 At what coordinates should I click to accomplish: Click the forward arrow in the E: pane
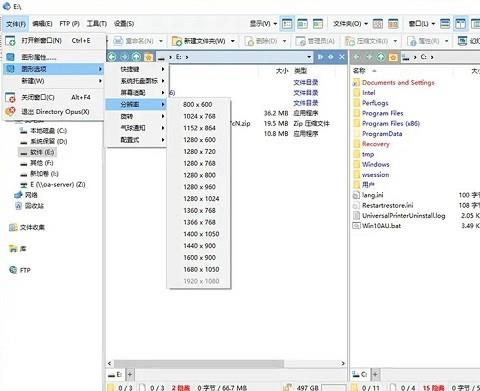pos(124,57)
